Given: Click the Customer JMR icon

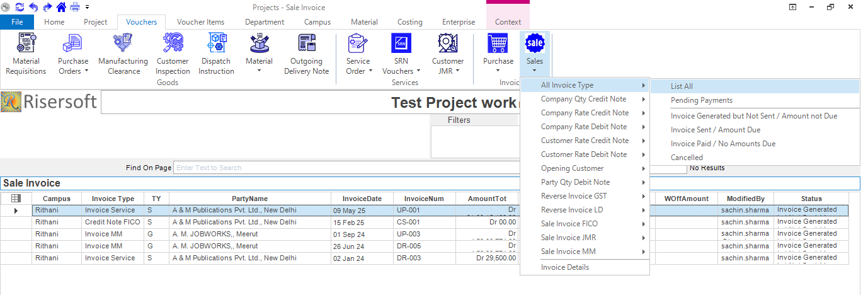Looking at the screenshot, I should (448, 44).
